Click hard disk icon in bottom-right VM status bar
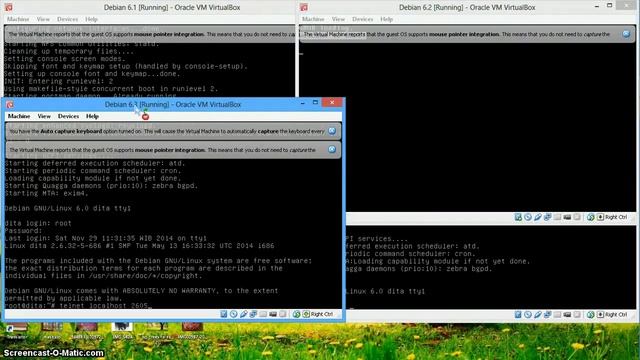This screenshot has width=640, height=360. tap(518, 315)
